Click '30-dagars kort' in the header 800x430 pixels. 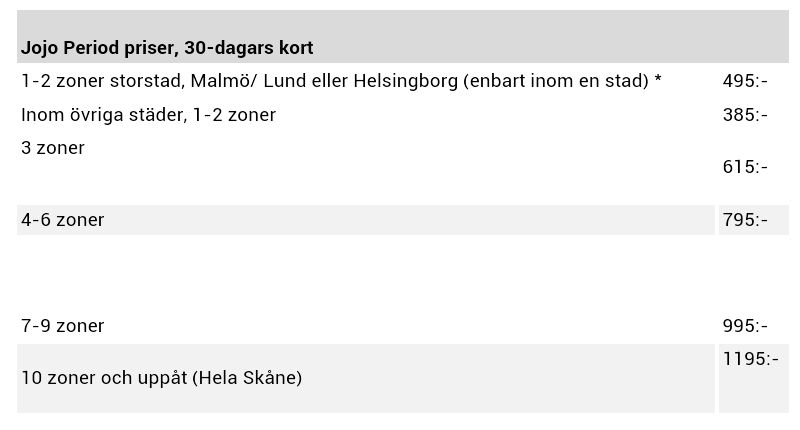coord(248,47)
